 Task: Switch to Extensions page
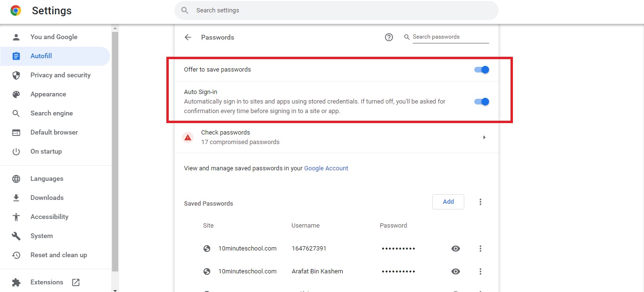pos(47,282)
